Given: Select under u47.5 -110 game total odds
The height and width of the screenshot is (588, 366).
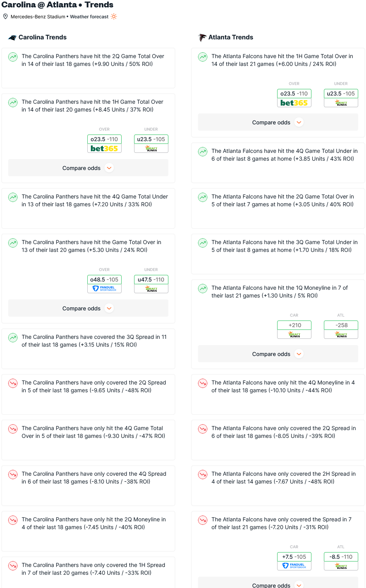Looking at the screenshot, I should (151, 280).
